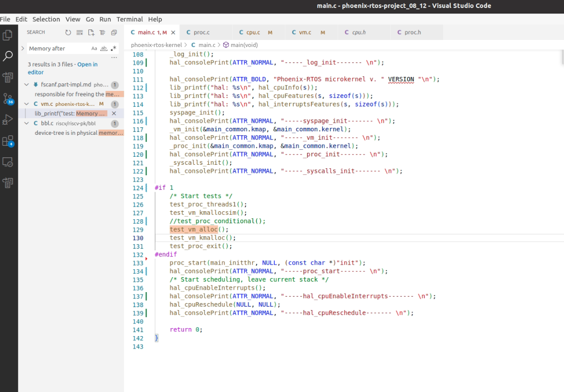Image resolution: width=564 pixels, height=392 pixels.
Task: Click inside the Memory after search field
Action: tap(55, 48)
